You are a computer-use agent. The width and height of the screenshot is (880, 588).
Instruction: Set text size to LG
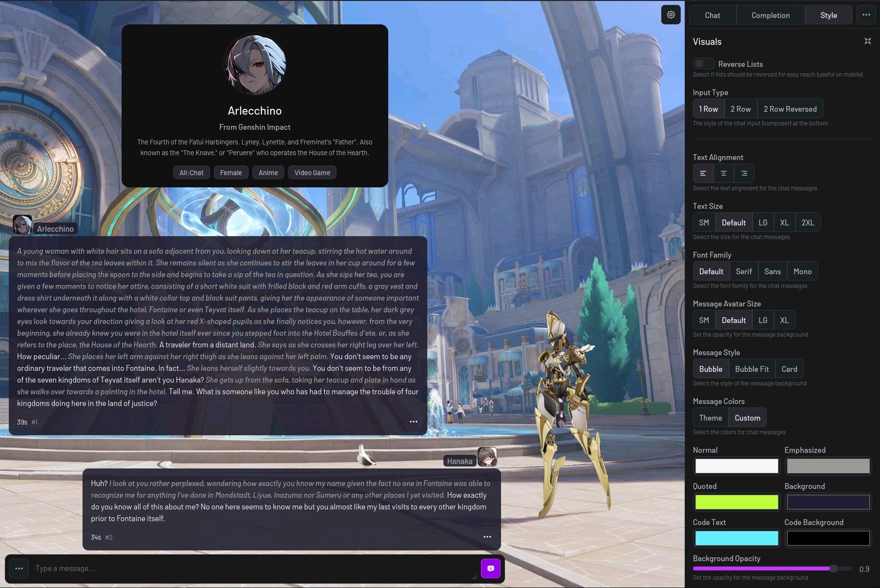coord(763,223)
